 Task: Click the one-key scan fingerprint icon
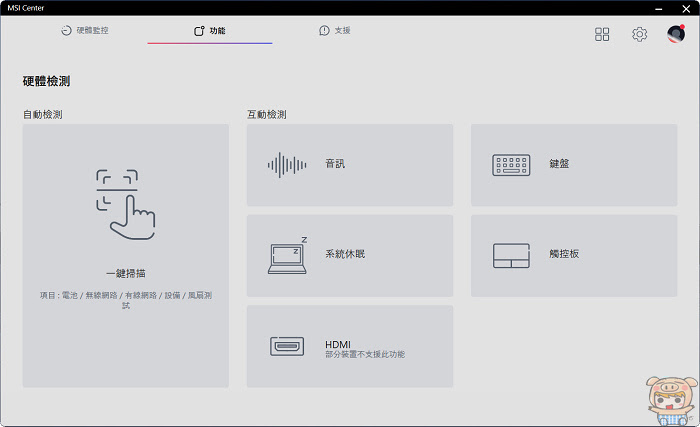125,205
